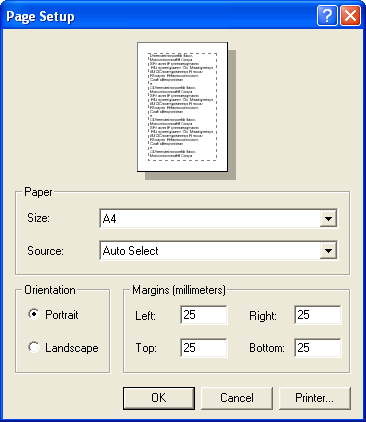The image size is (366, 422).
Task: Select Landscape orientation
Action: [34, 347]
